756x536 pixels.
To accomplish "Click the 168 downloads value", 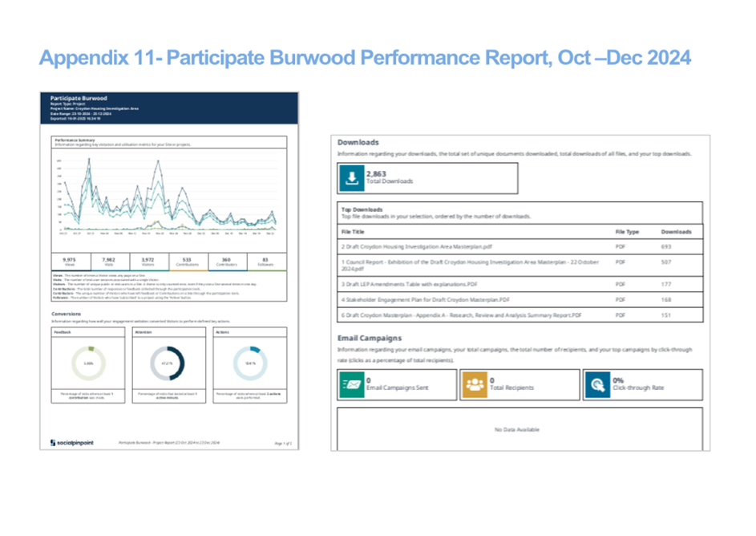I will tap(666, 299).
